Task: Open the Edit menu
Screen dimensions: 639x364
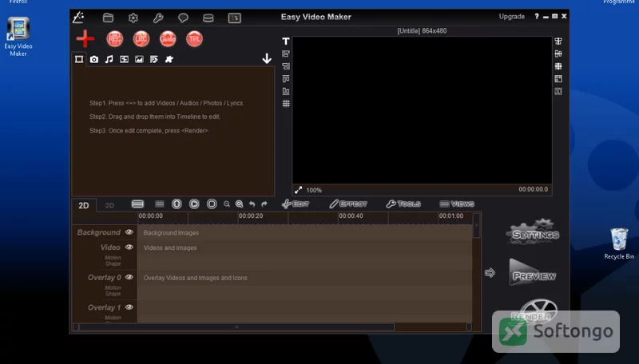Action: pyautogui.click(x=296, y=204)
